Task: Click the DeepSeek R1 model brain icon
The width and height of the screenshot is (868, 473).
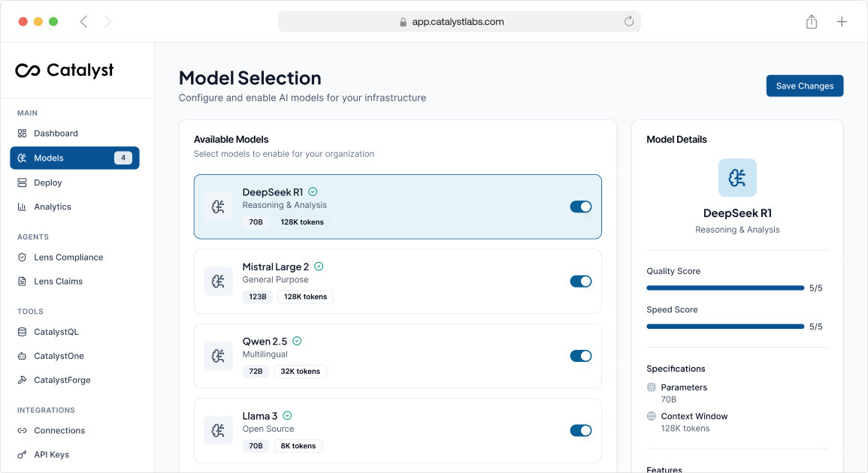Action: pyautogui.click(x=218, y=207)
